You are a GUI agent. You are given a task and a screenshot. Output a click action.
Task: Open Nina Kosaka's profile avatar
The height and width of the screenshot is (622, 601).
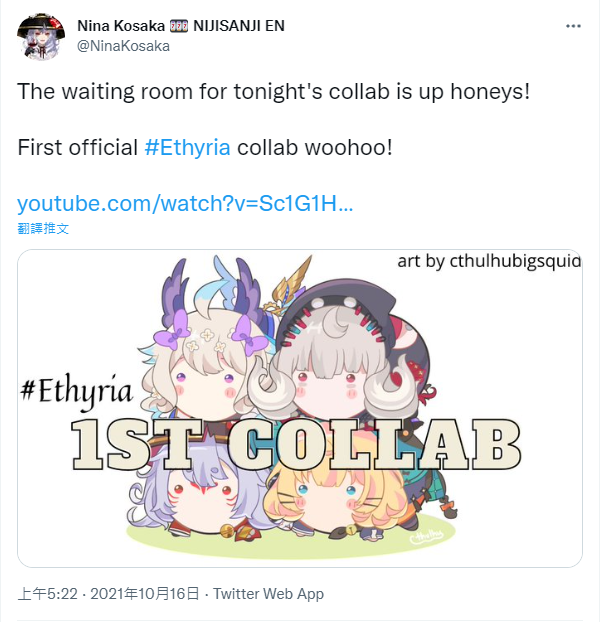click(x=41, y=36)
